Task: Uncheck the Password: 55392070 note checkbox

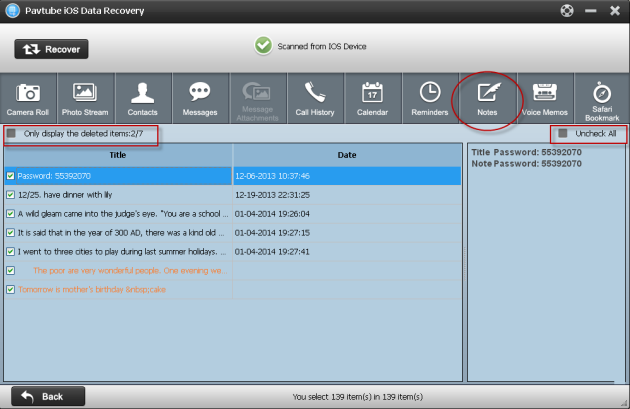Action: [x=10, y=176]
